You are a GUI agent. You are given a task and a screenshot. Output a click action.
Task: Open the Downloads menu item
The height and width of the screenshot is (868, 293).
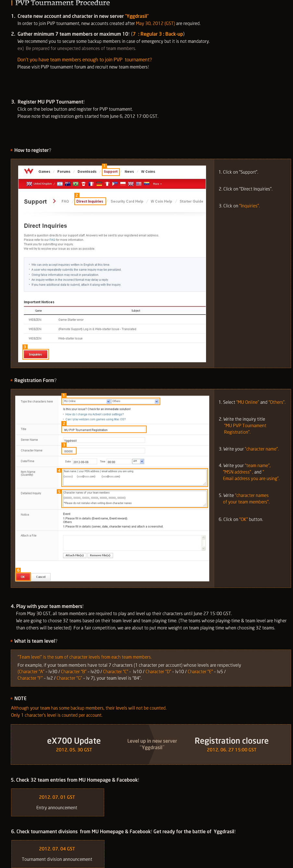(87, 171)
